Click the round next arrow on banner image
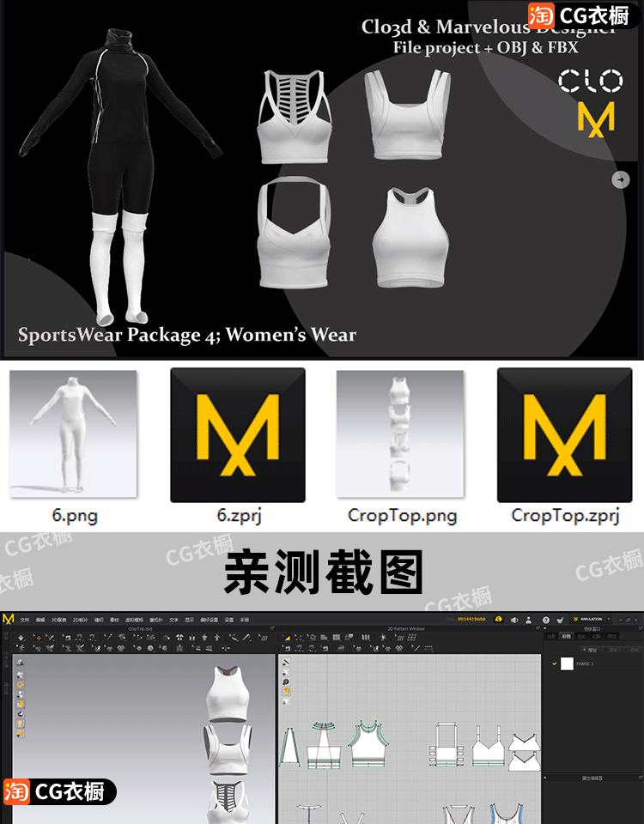Viewport: 644px width, 824px height. [620, 179]
